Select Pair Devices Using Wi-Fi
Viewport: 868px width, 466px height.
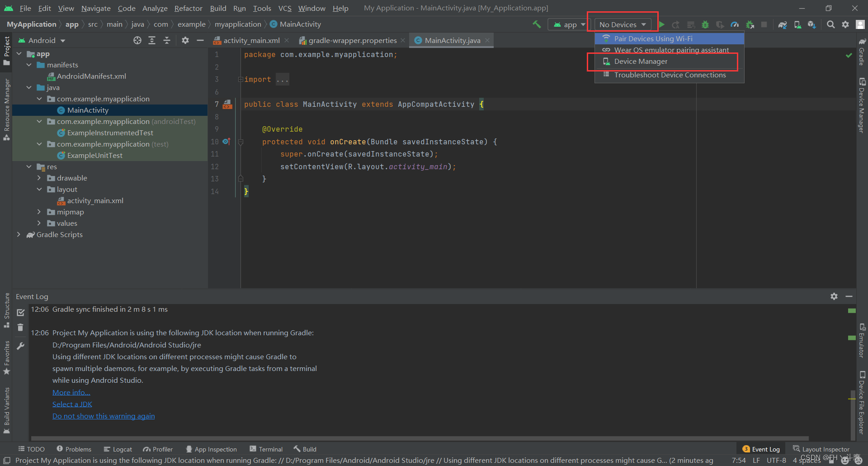(669, 39)
